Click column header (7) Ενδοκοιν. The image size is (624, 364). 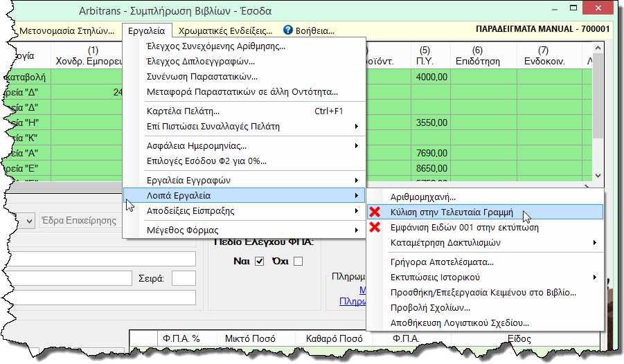tap(544, 55)
